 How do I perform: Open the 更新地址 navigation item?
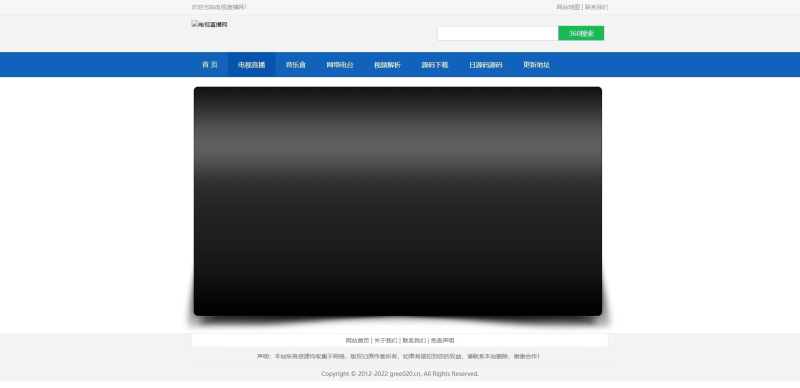[x=536, y=65]
